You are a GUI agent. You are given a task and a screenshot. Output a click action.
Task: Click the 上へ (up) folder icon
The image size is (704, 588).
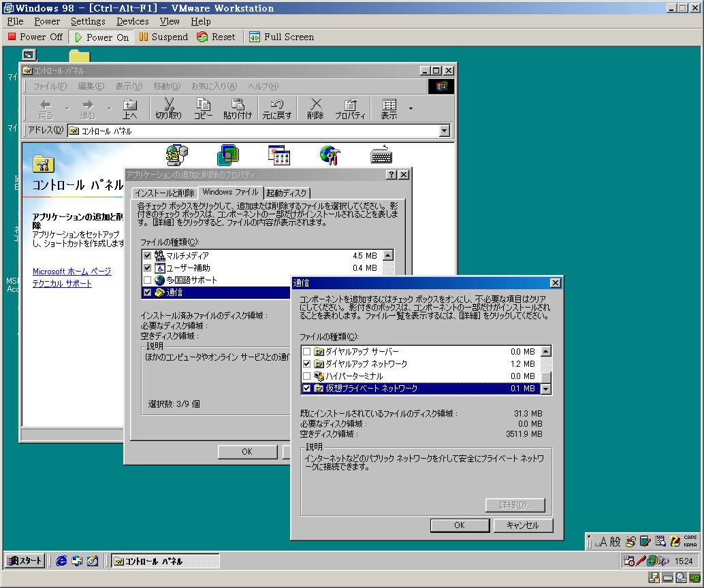[x=130, y=109]
